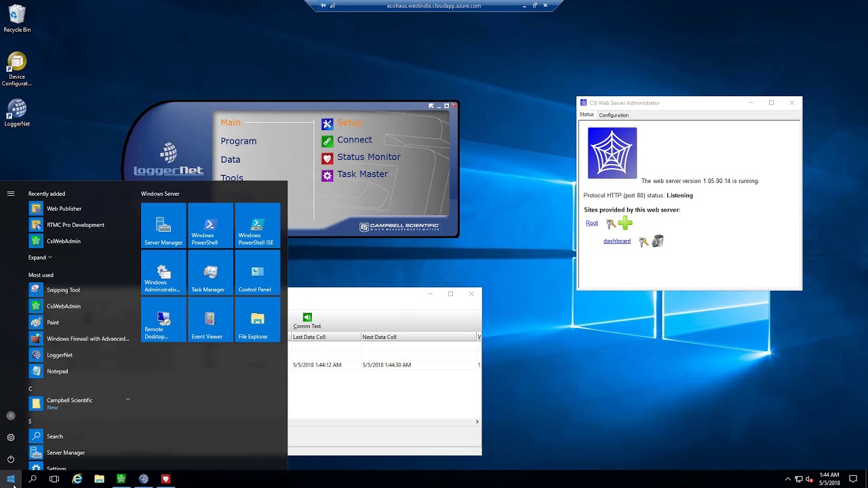Select Device Configuration desktop shortcut
Viewport: 868px width, 488px height.
point(17,69)
